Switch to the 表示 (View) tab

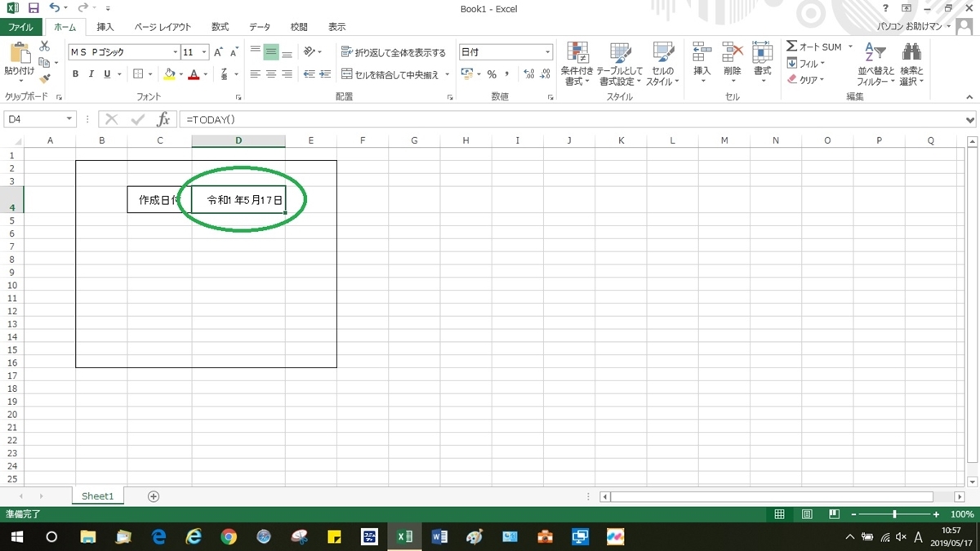[337, 27]
